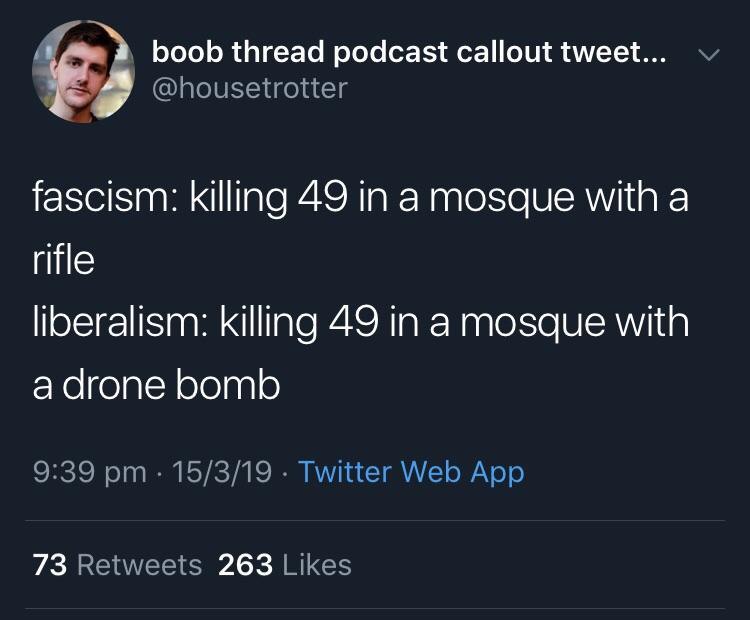View the 73 Retweets list

[x=117, y=565]
